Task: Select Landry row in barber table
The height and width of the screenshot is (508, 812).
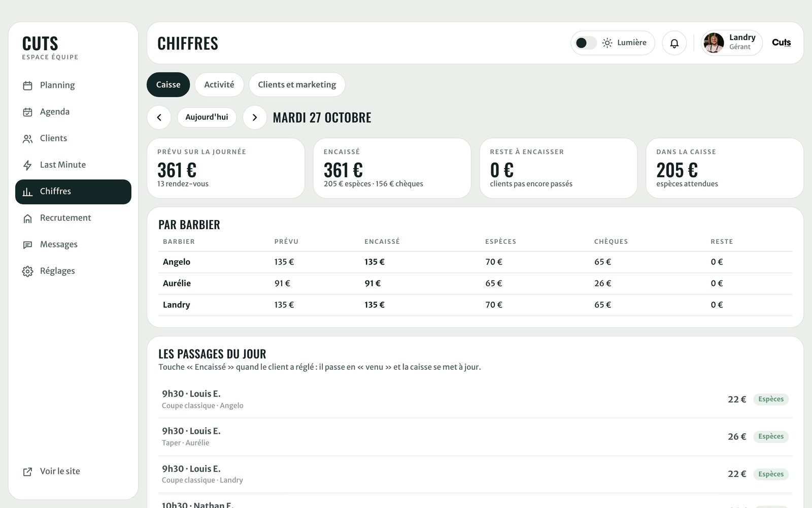Action: [x=475, y=305]
